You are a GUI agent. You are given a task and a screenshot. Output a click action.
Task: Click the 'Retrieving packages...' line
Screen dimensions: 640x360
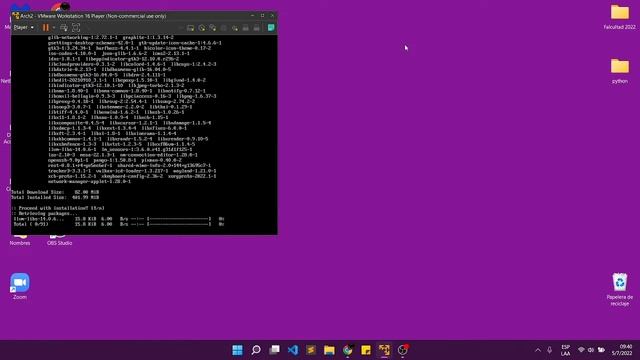tap(44, 213)
